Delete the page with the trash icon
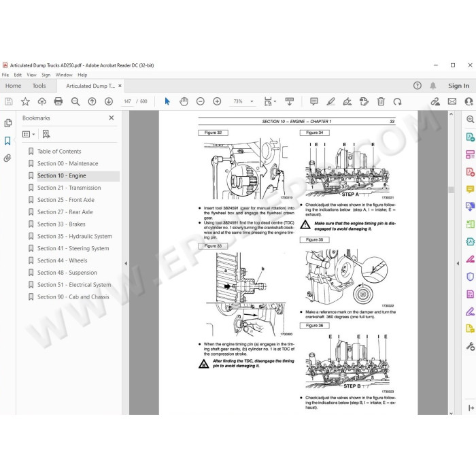This screenshot has width=476, height=476. click(381, 101)
